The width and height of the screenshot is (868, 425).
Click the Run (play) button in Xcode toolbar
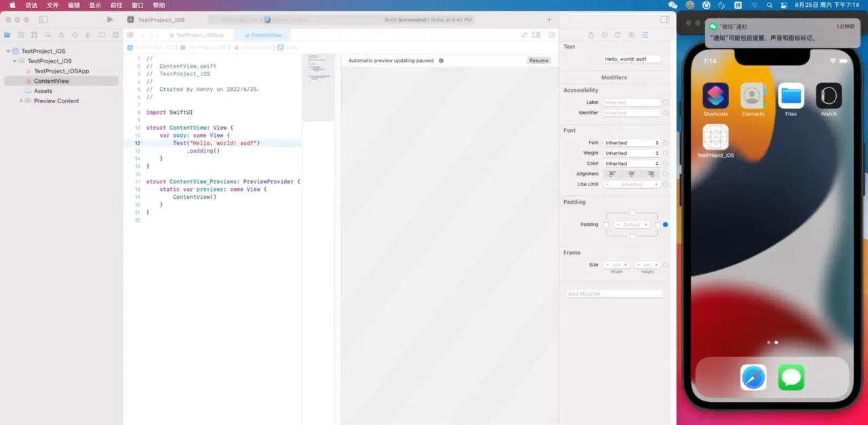coord(110,20)
